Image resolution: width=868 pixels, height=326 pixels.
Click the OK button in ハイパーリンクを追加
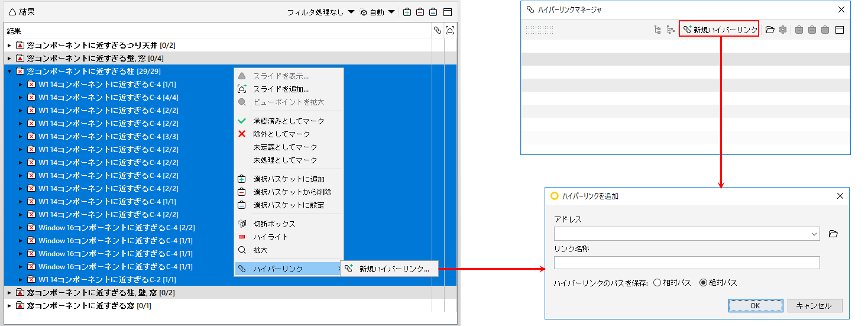click(755, 306)
